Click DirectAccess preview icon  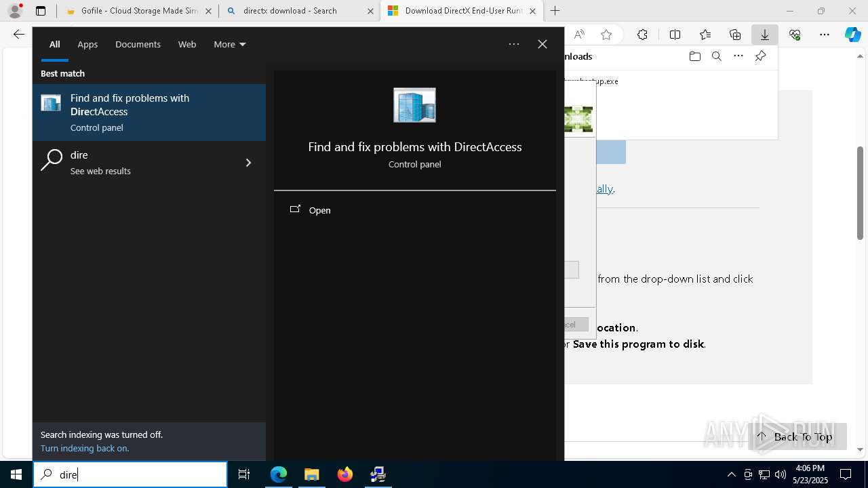(x=414, y=105)
